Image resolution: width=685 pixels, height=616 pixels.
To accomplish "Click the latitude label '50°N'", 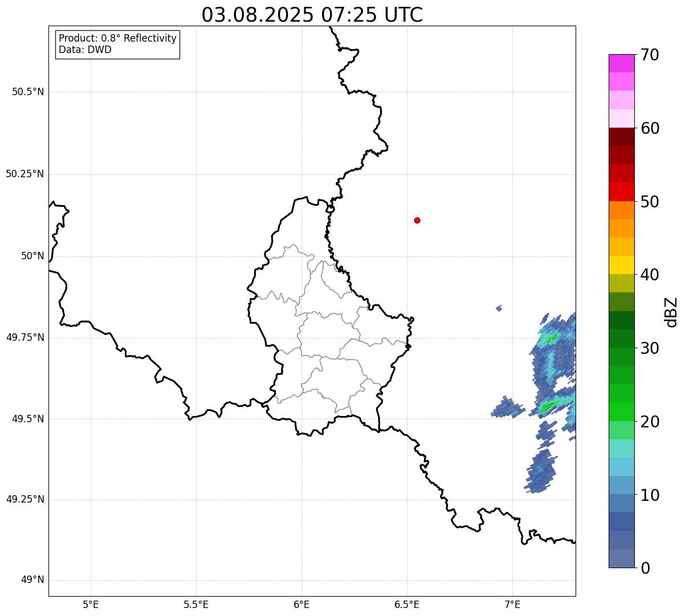I will pos(32,256).
